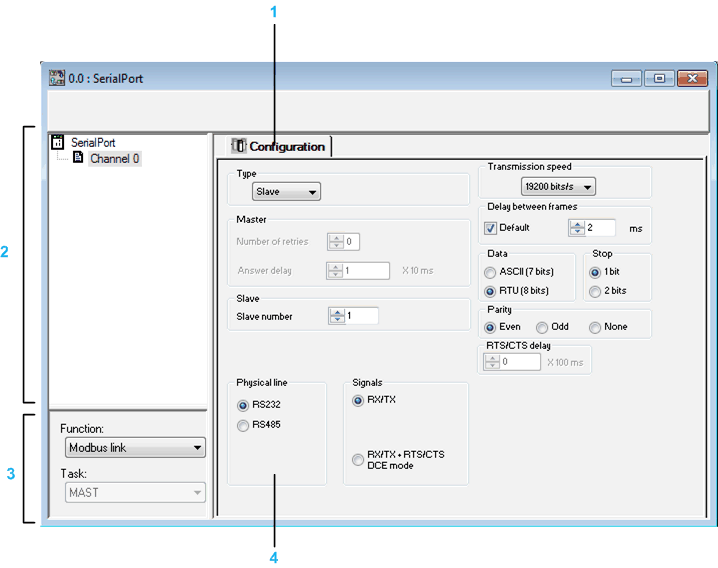Click the Delay between frames spinner arrows
718x568 pixels.
(576, 228)
